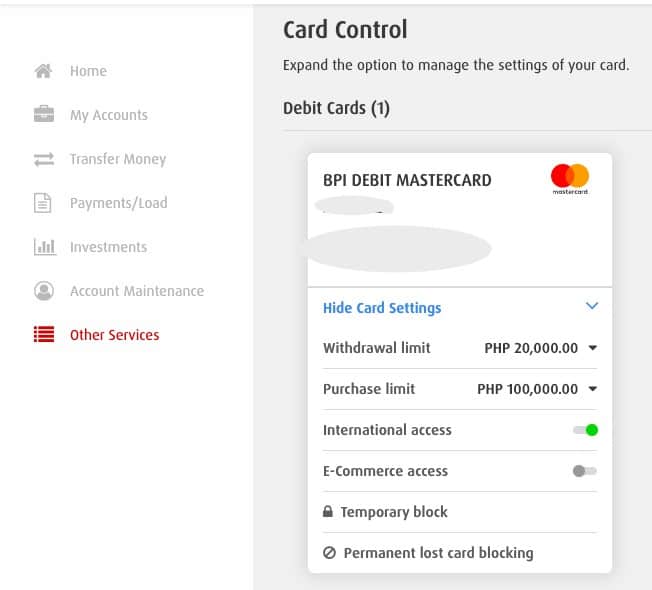Screen dimensions: 652x590
Task: Select Investments from the sidebar
Action: point(108,247)
